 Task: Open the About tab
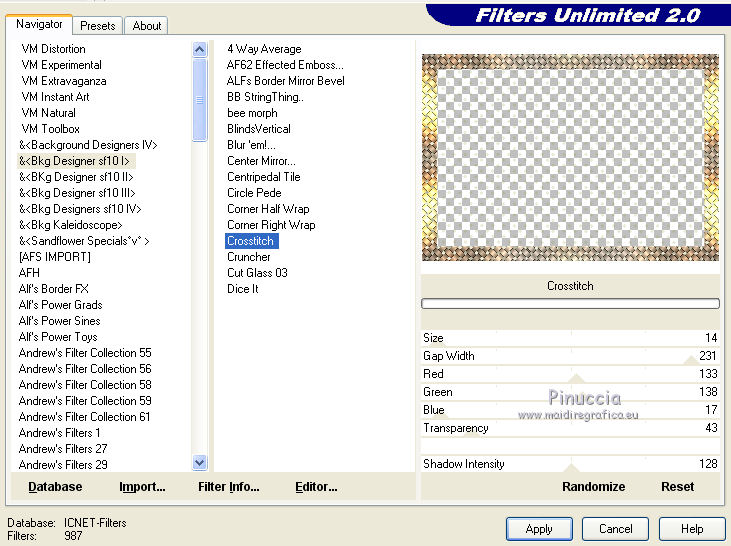[146, 26]
